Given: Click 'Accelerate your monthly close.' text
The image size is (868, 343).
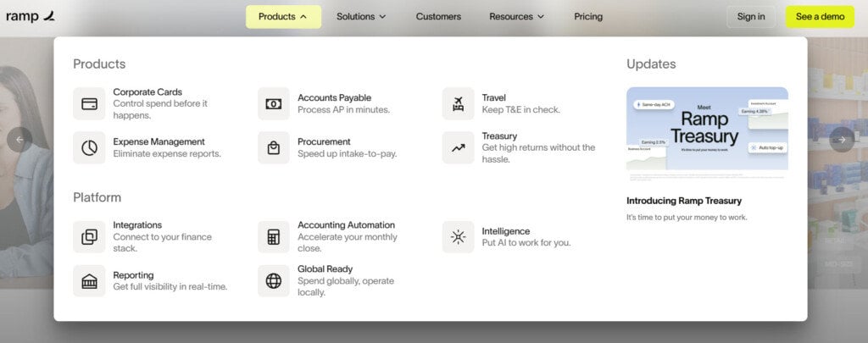Looking at the screenshot, I should coord(347,243).
